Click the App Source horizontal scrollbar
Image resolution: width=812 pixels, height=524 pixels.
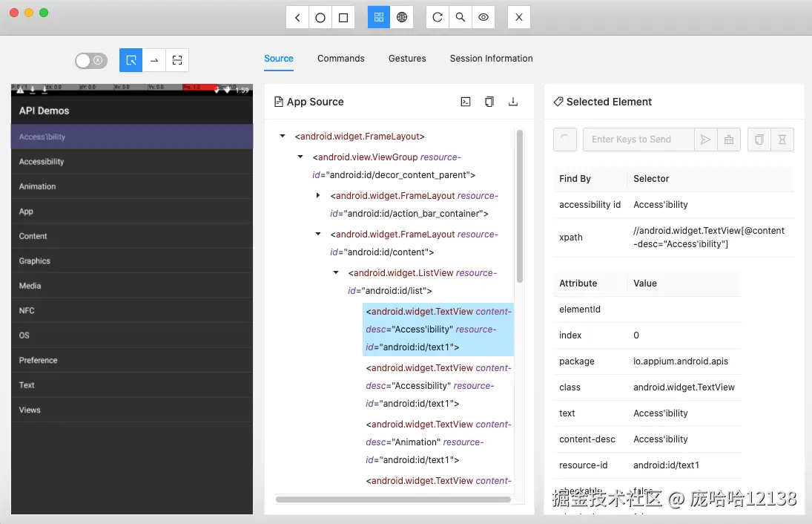tap(393, 500)
